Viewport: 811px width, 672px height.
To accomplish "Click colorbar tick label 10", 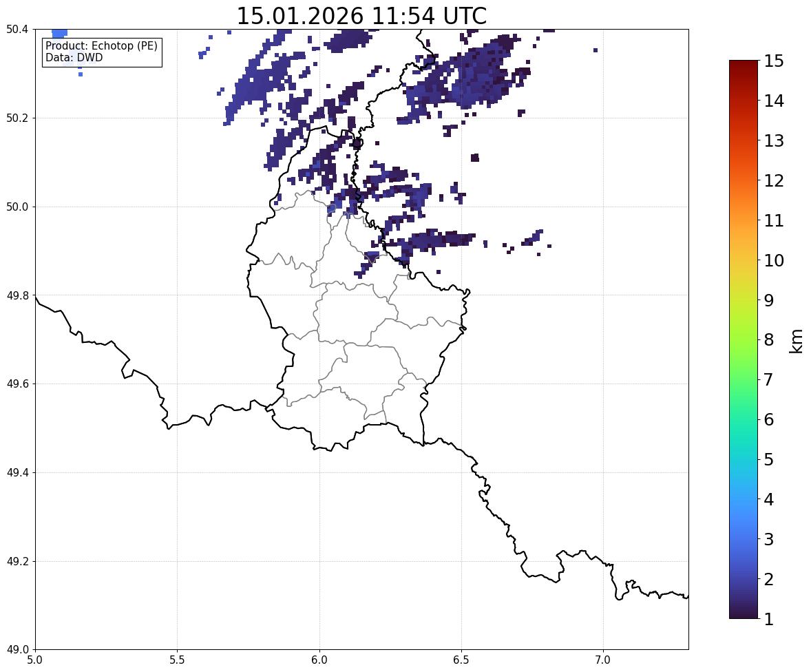I will coord(774,260).
